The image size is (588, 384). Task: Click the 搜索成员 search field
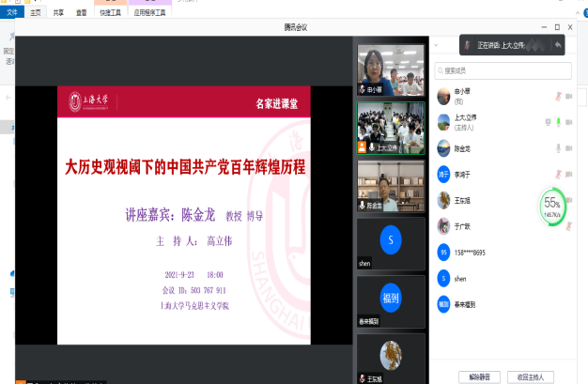click(504, 70)
